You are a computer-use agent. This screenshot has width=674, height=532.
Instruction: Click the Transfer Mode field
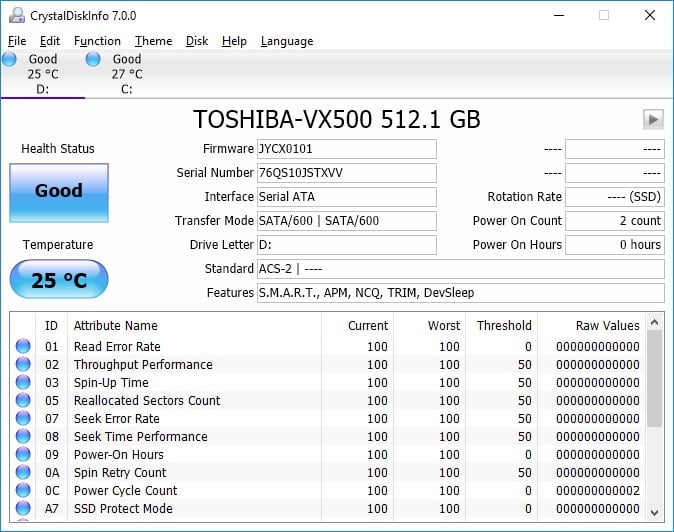pyautogui.click(x=346, y=221)
